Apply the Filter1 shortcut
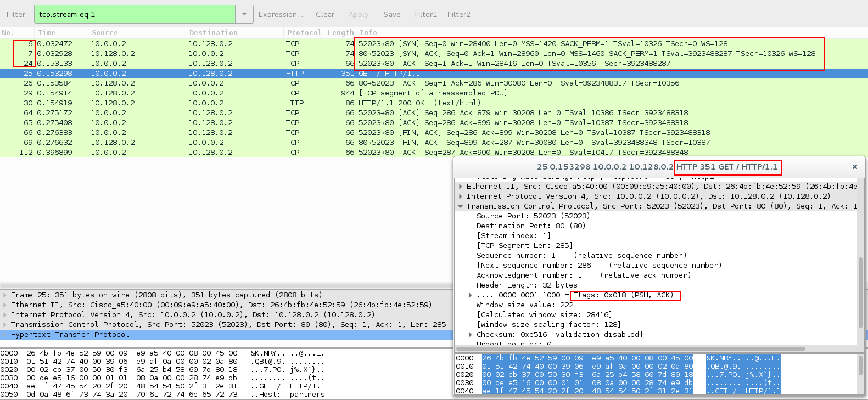Viewport: 868px width, 400px height. tap(425, 14)
